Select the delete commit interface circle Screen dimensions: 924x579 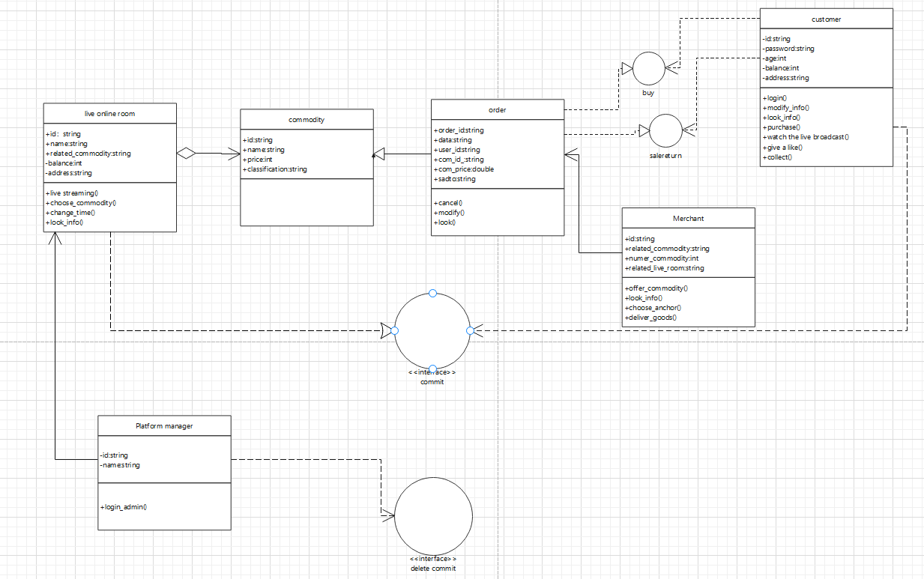click(x=433, y=515)
